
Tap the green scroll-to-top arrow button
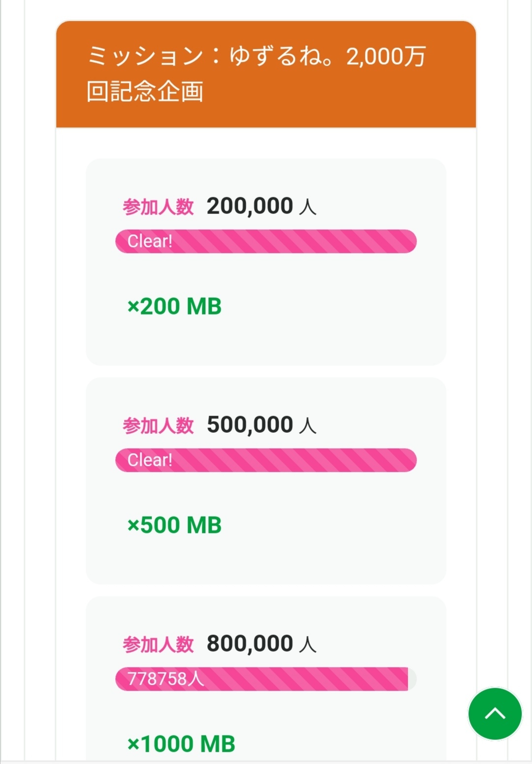tap(495, 714)
